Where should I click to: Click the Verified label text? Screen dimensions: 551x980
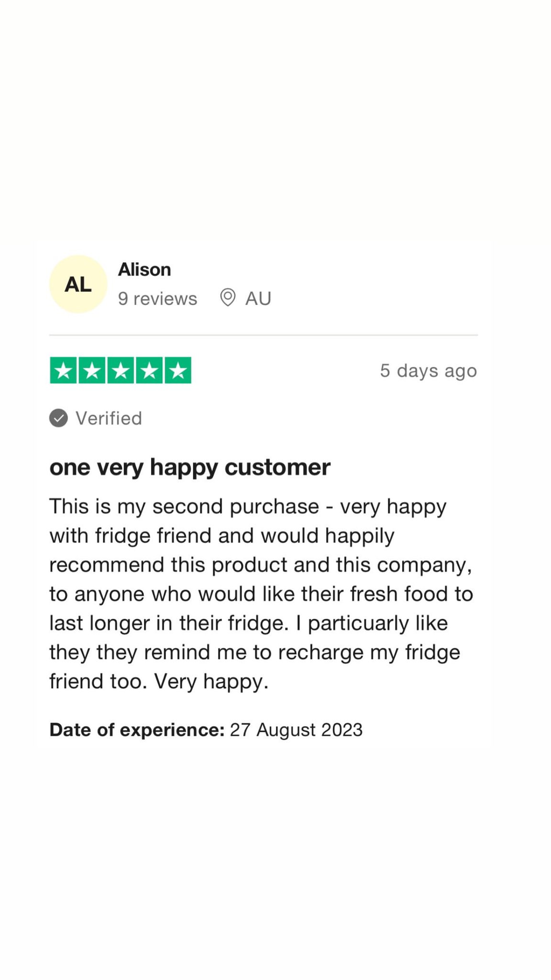(x=109, y=418)
